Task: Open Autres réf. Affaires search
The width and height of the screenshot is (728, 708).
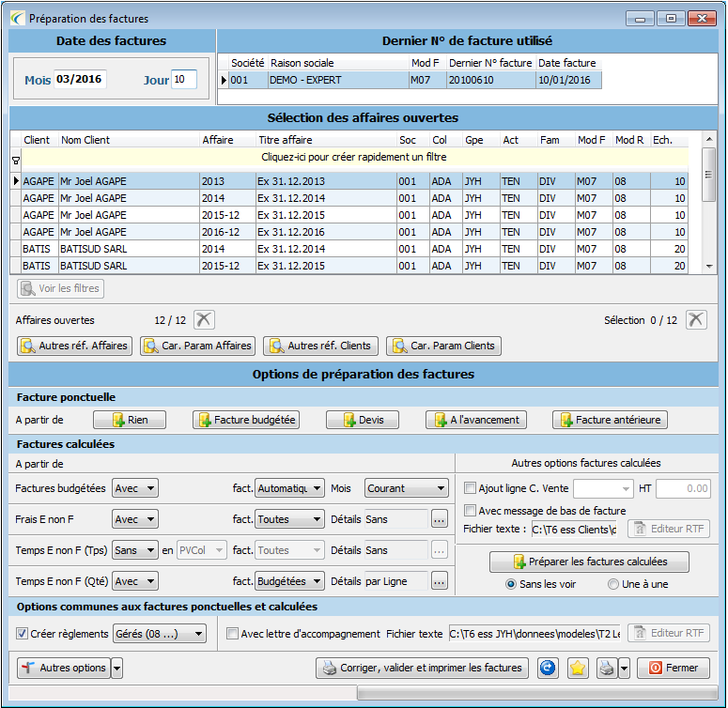Action: (75, 346)
